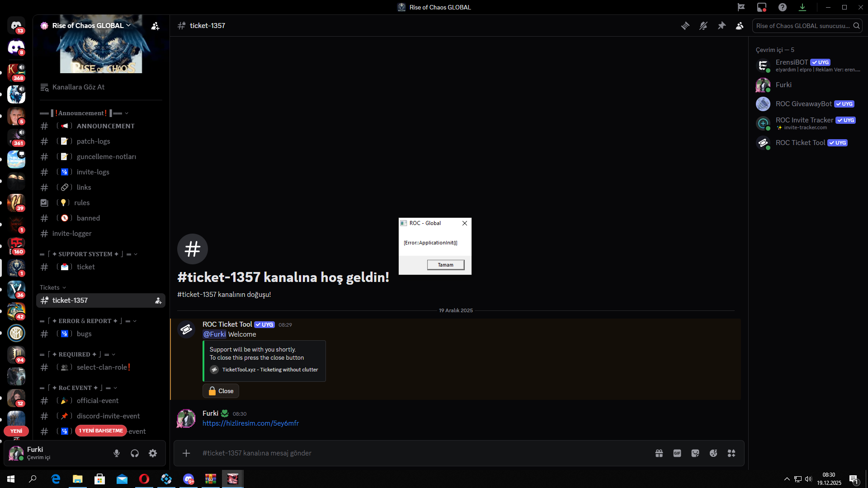Open the GIF picker icon
Viewport: 868px width, 488px height.
(677, 453)
